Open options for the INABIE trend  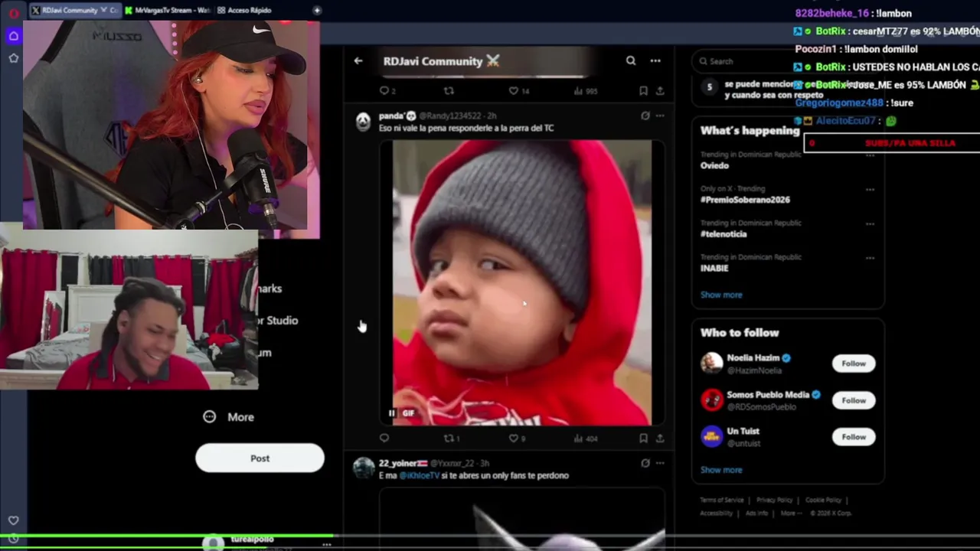[x=870, y=258]
